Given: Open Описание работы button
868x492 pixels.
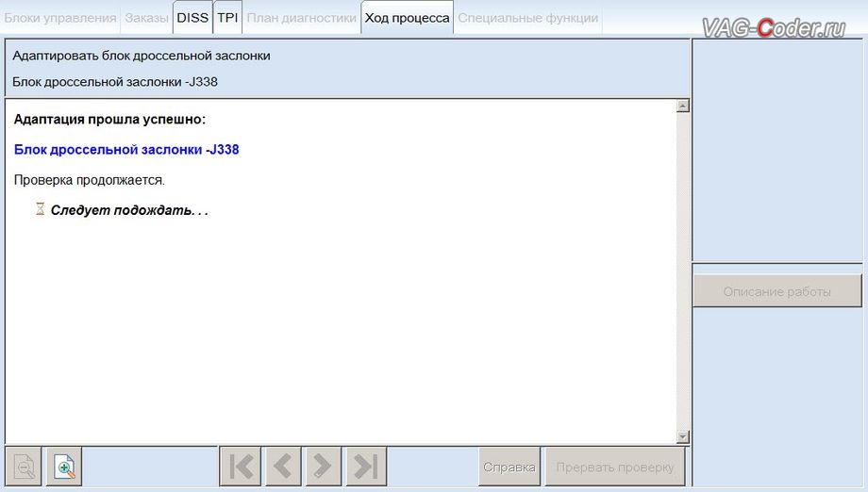Looking at the screenshot, I should (x=777, y=291).
